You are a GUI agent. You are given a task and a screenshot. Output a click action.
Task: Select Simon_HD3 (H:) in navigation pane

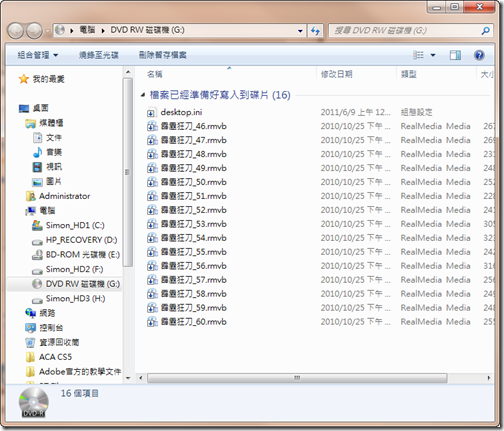pos(75,299)
